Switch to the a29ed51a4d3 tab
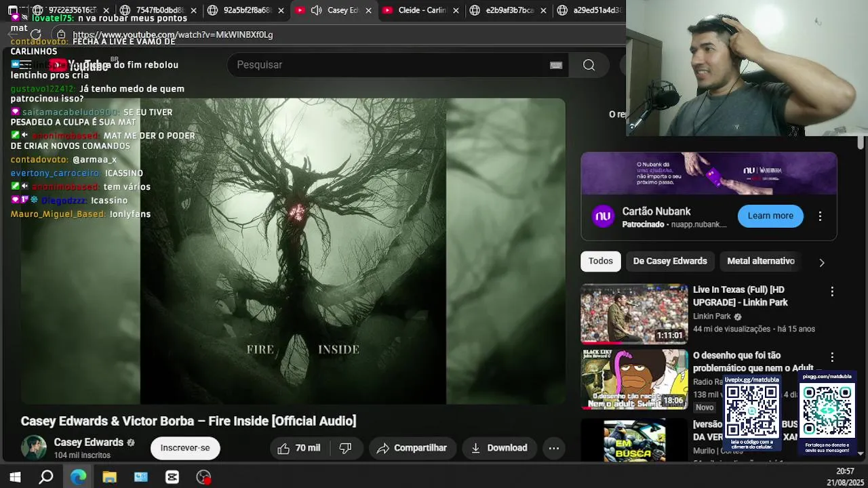This screenshot has width=868, height=488. coord(589,10)
